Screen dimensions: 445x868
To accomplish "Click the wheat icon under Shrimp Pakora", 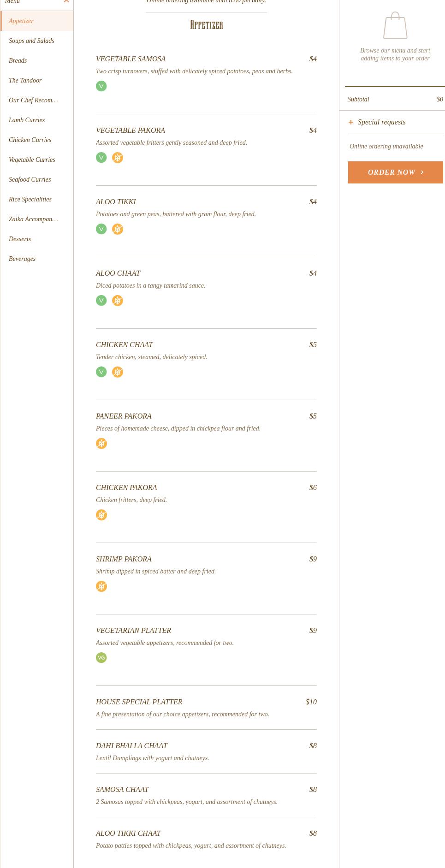I will (101, 586).
